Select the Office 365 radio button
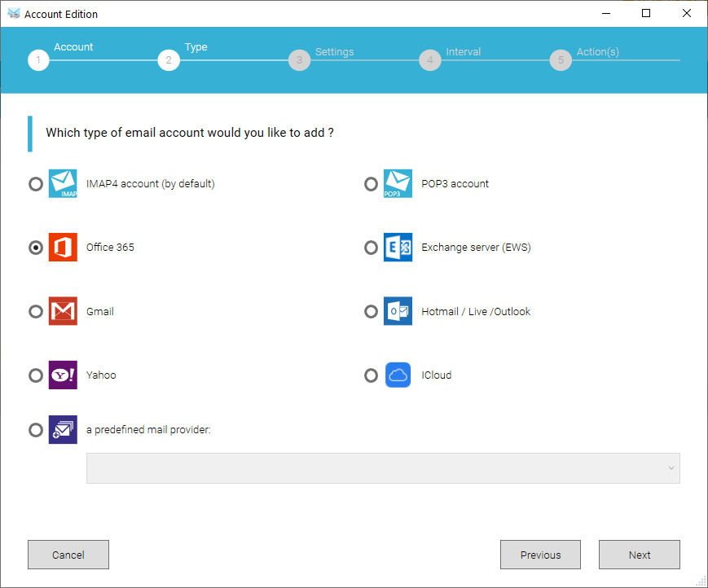708x588 pixels. pos(36,248)
